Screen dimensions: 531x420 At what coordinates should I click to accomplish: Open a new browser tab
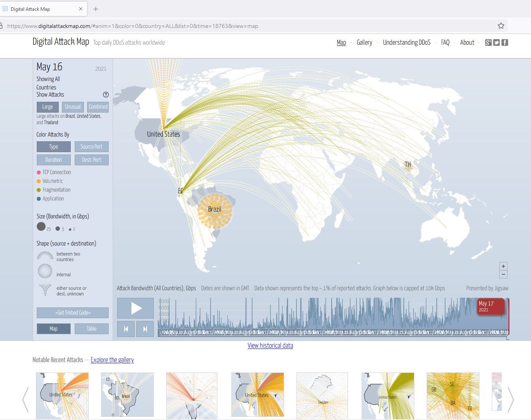click(x=95, y=9)
